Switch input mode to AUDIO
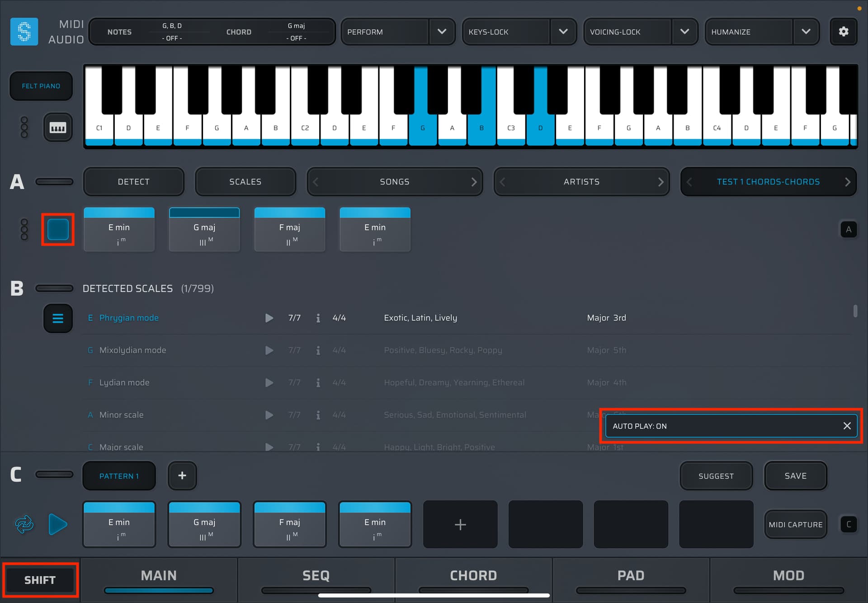 (66, 40)
